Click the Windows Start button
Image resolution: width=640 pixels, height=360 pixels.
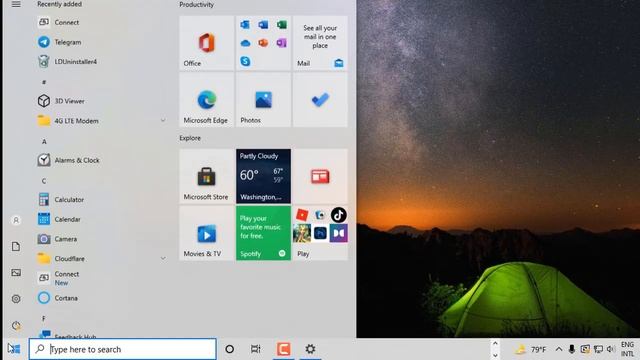click(x=14, y=349)
